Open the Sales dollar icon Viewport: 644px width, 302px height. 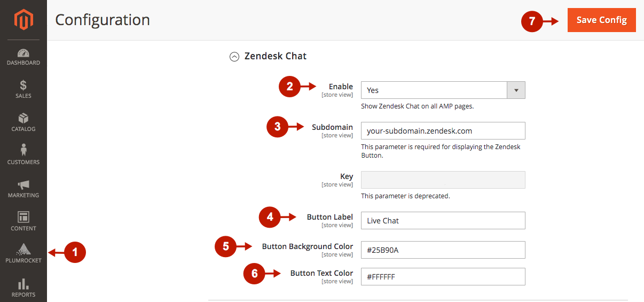coord(23,85)
